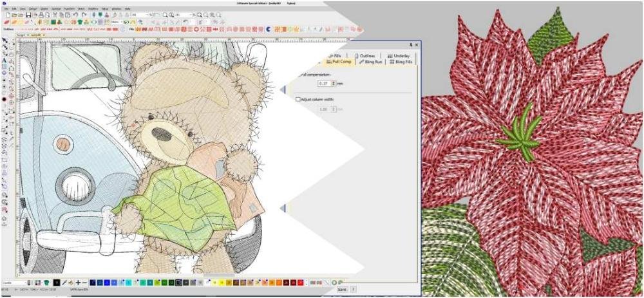The width and height of the screenshot is (644, 298).
Task: Switch to the Bling Fills tab
Action: tap(401, 62)
